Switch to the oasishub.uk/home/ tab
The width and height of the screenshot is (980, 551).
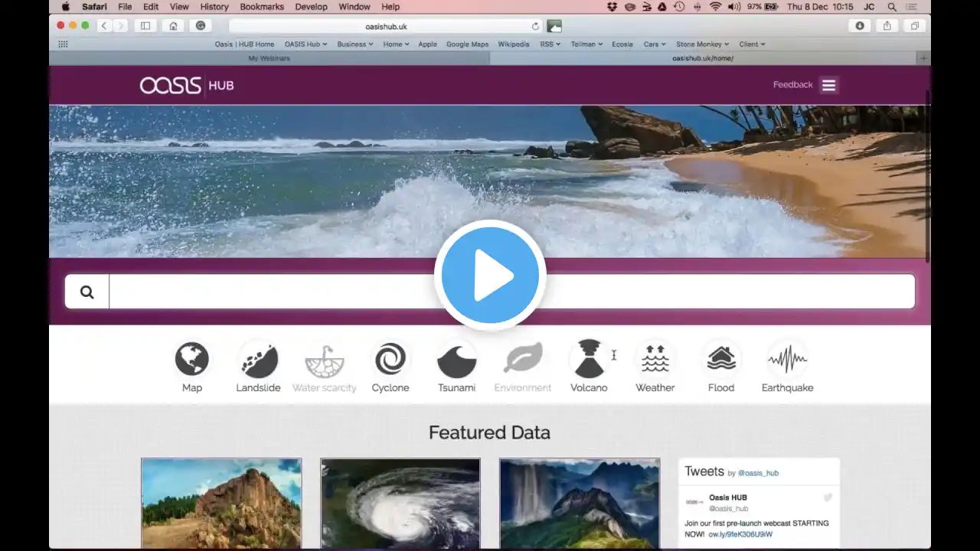(x=703, y=58)
